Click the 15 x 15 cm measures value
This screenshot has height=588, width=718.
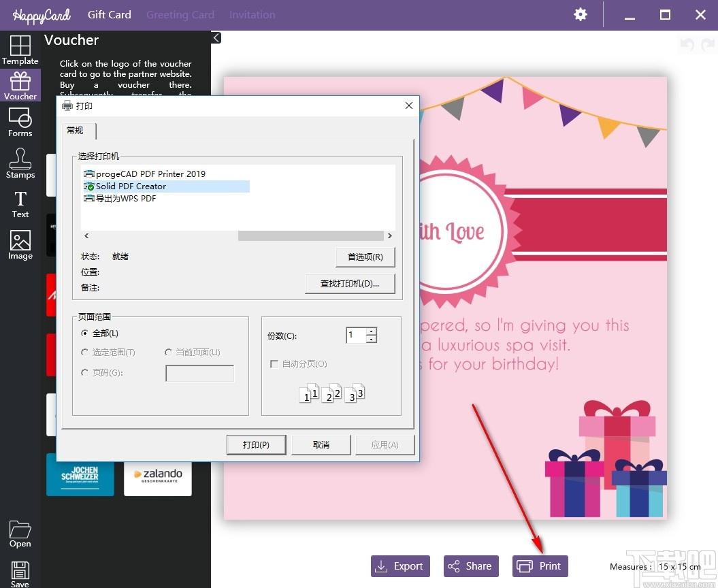pyautogui.click(x=679, y=566)
